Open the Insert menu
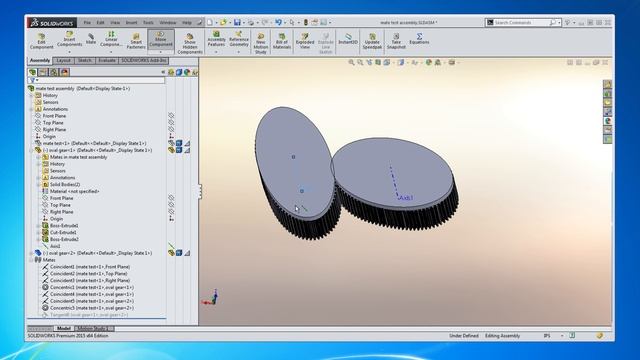Screen dimensions: 640x360 [x=131, y=22]
